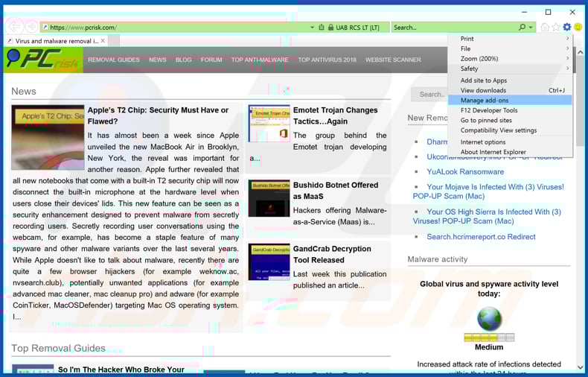Screen dimensions: 588x377
Task: Minimize the Internet Explorer window
Action: coord(524,12)
